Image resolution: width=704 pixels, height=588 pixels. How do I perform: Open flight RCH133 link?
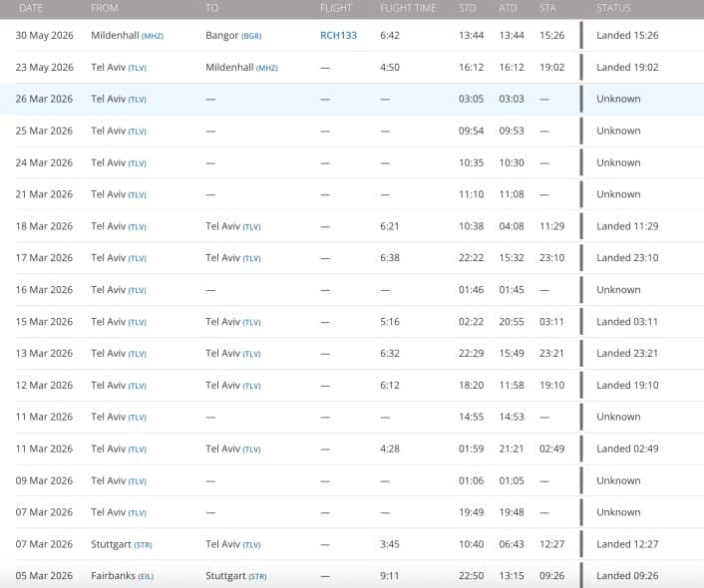coord(338,36)
